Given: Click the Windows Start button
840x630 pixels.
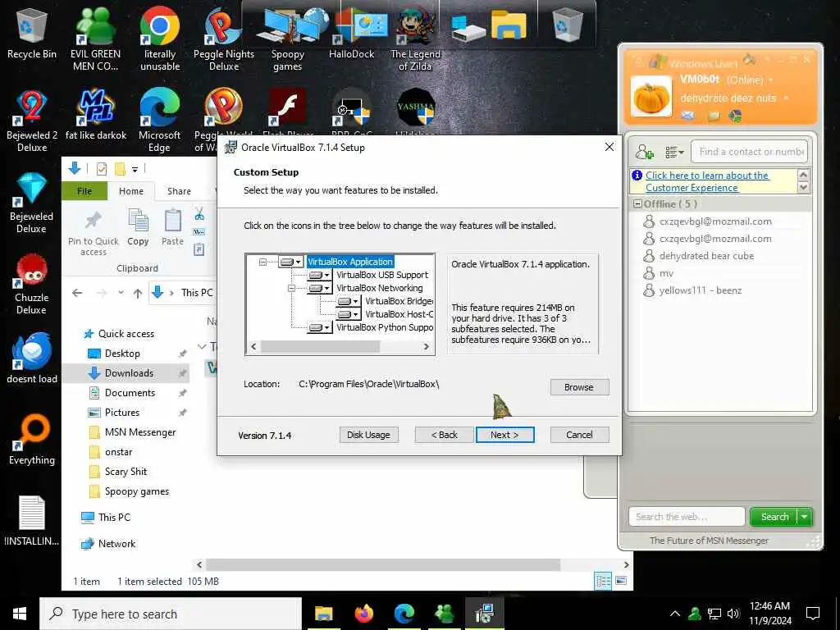Looking at the screenshot, I should pyautogui.click(x=20, y=614).
